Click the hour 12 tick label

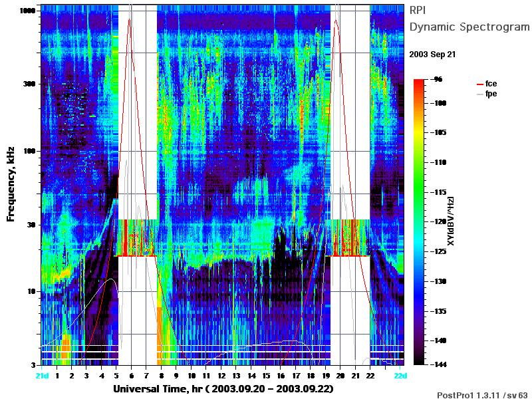221,376
